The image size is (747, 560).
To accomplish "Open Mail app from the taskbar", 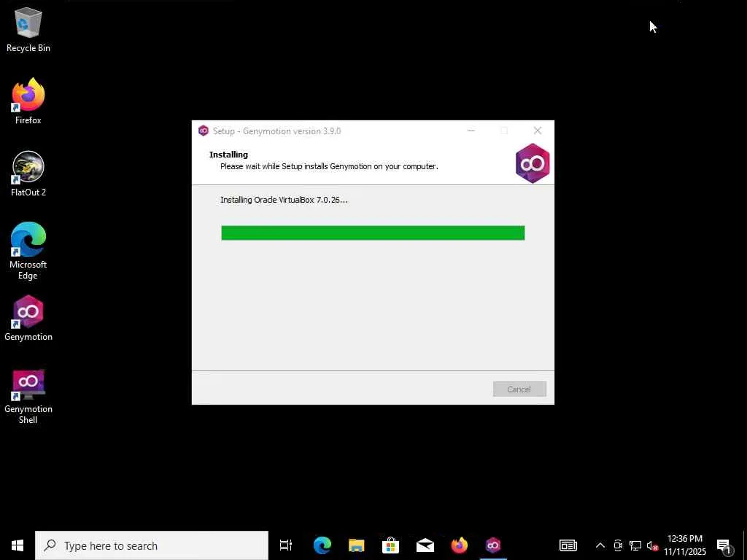I will click(425, 545).
